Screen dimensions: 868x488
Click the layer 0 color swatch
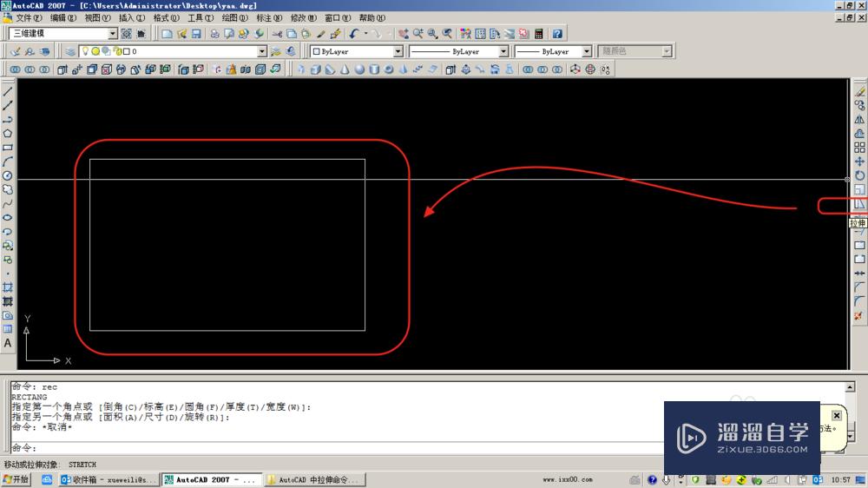pos(126,51)
